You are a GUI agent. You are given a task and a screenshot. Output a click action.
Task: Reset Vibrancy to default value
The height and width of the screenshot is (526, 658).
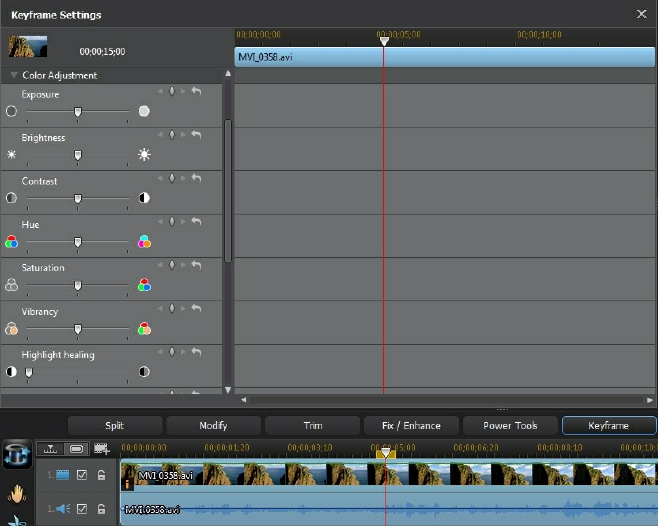196,308
